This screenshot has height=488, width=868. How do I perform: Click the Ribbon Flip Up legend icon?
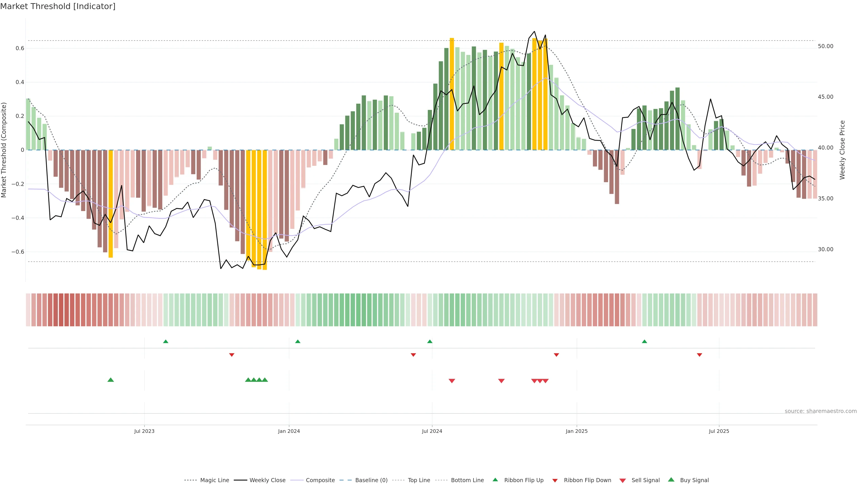495,480
